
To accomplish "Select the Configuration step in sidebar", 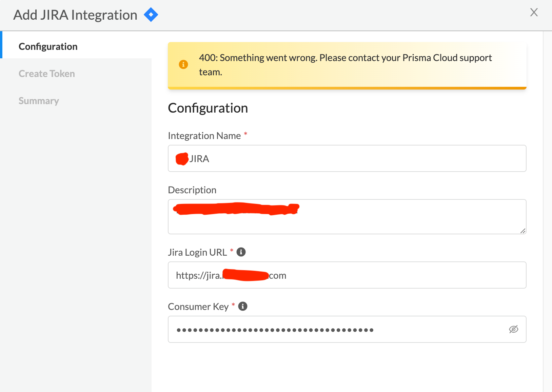I will coord(48,46).
